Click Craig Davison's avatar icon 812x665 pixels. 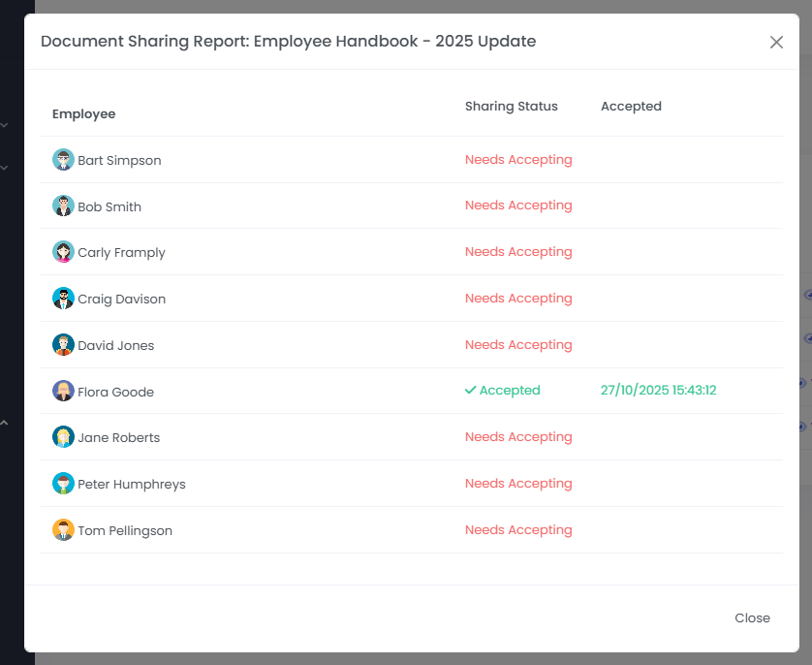(x=63, y=299)
